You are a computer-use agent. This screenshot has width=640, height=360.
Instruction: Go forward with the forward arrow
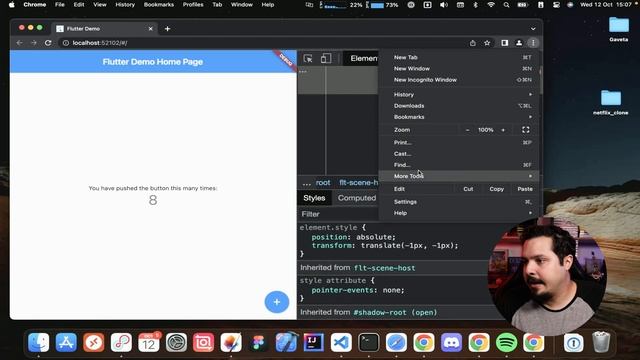(x=34, y=43)
